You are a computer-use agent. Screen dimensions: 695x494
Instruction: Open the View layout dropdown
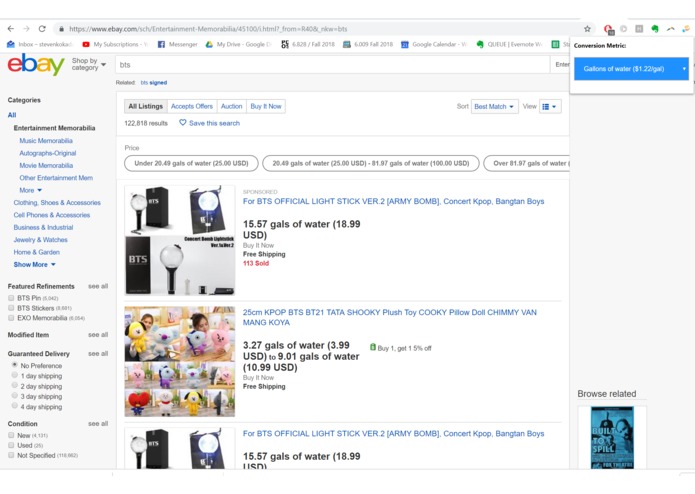click(x=550, y=106)
